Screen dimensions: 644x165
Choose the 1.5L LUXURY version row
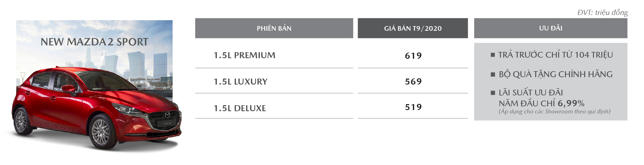click(x=274, y=81)
